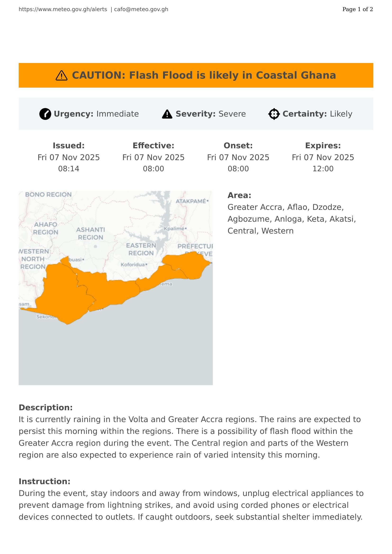Click the Bono Region label on the map

(48, 194)
